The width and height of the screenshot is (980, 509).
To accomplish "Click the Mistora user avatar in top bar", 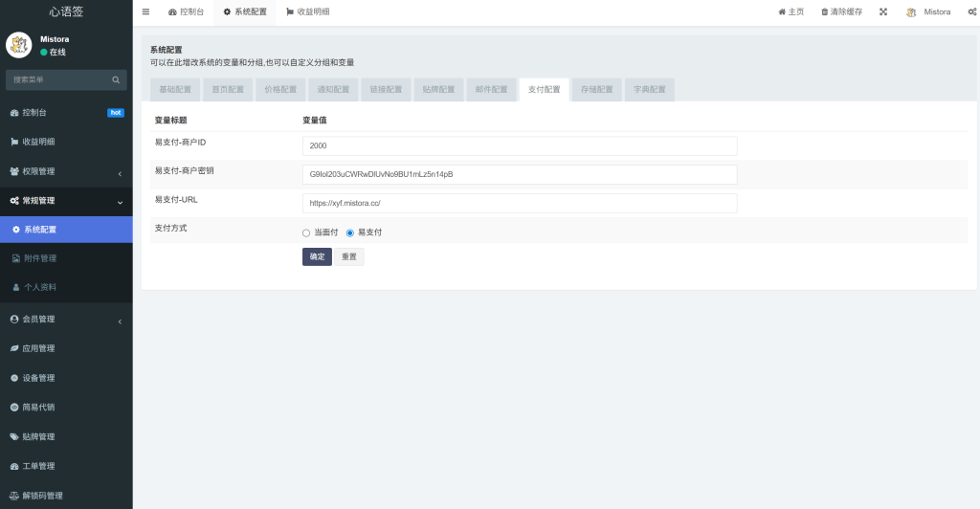I will (x=911, y=11).
